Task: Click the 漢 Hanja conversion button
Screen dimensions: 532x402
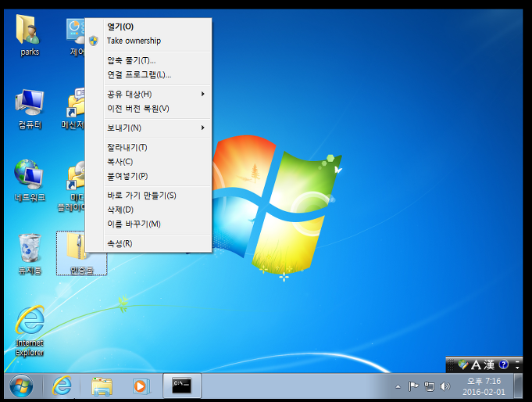Action: pos(489,364)
